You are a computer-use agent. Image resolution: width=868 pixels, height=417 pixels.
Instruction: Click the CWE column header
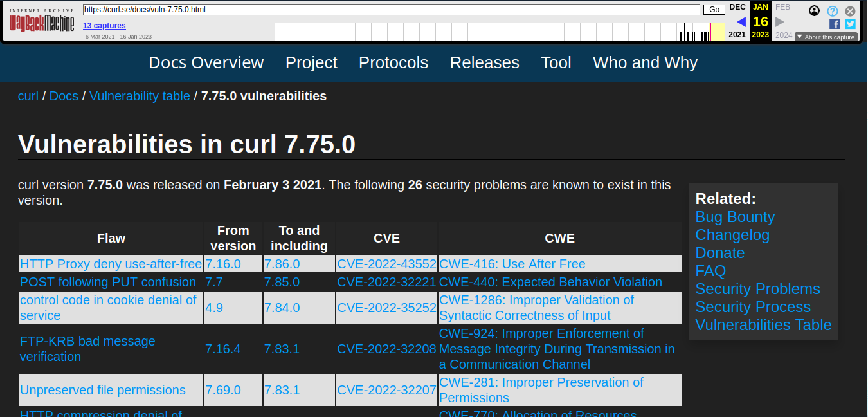tap(560, 238)
